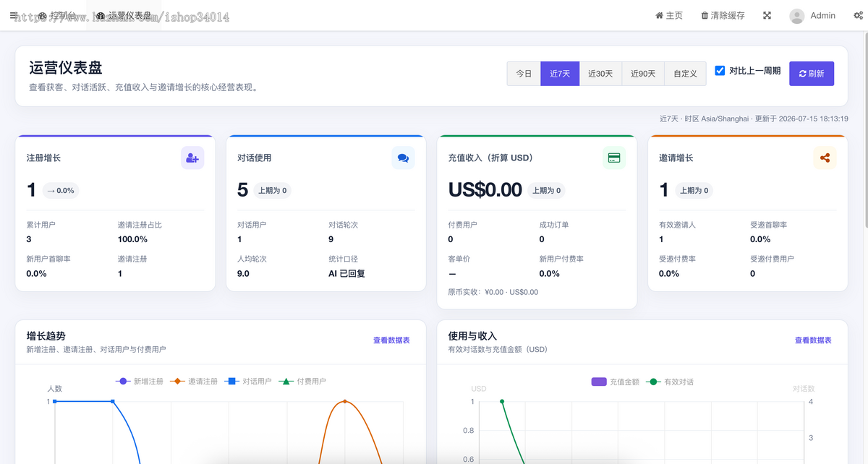Toggle the 有效对话 legend series

(x=670, y=382)
